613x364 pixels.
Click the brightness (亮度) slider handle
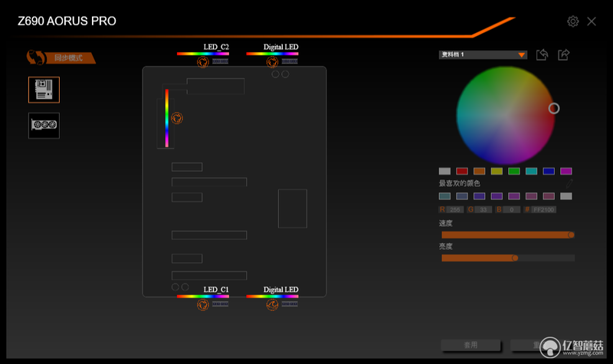[x=515, y=258]
